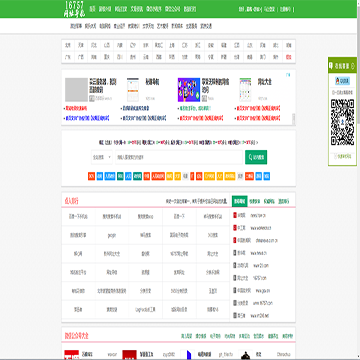Screen dimensions: 360x360
Task: Select the 黑龙江 province cell
Action: (159, 45)
